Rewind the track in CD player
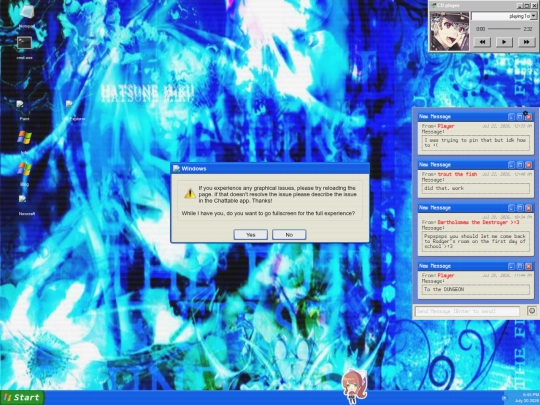540x405 pixels. click(482, 42)
